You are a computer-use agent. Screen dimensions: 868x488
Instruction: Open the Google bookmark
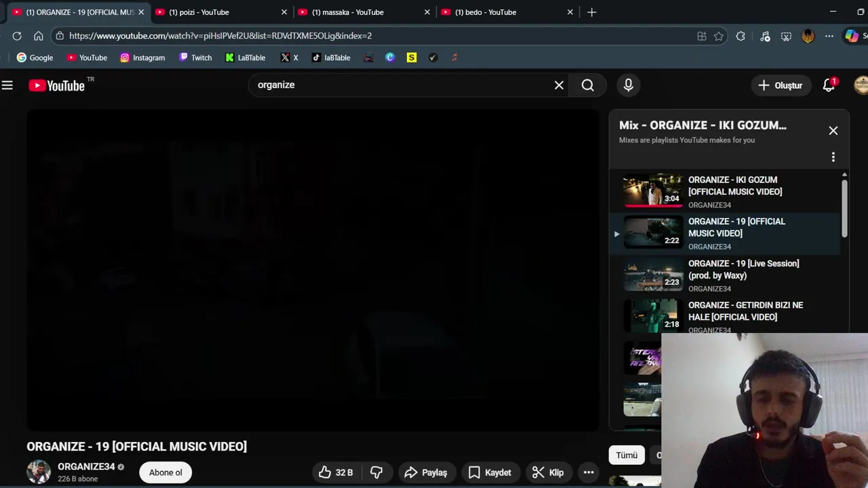click(35, 58)
